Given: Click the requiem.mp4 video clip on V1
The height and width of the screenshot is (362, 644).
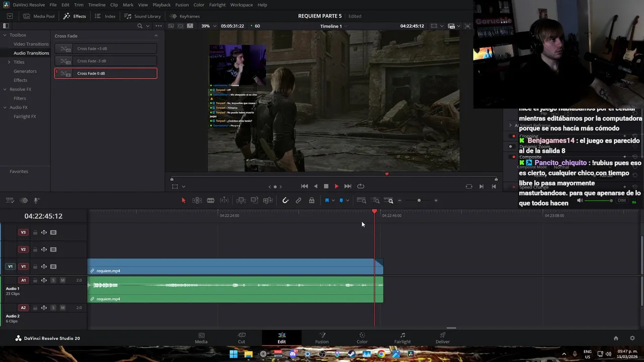Looking at the screenshot, I should coord(235,266).
